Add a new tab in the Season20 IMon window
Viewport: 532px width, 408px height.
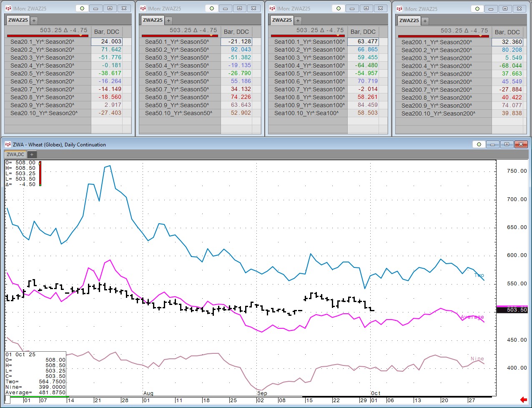(34, 20)
